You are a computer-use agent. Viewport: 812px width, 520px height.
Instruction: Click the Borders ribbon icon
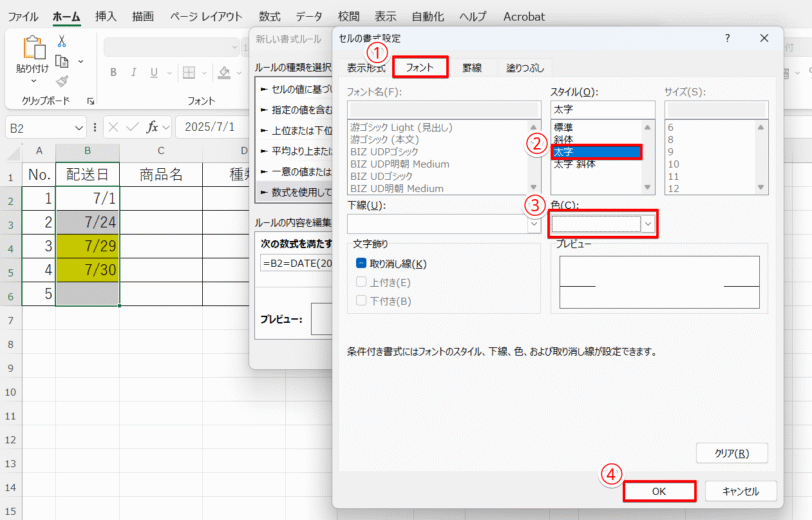pos(189,73)
